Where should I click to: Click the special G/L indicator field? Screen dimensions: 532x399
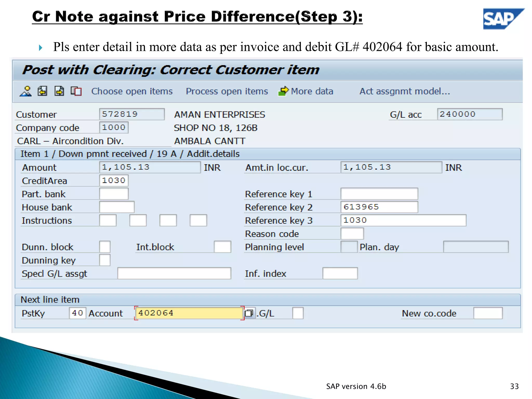pos(298,313)
